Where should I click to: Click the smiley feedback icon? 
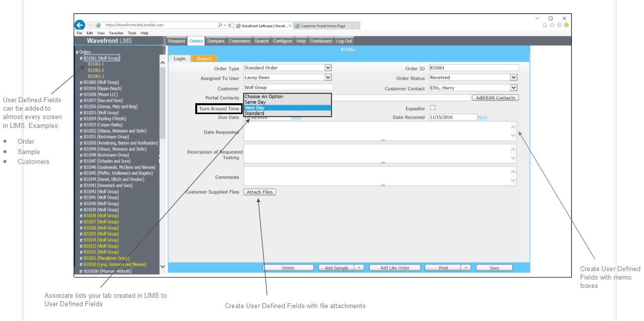click(x=566, y=25)
